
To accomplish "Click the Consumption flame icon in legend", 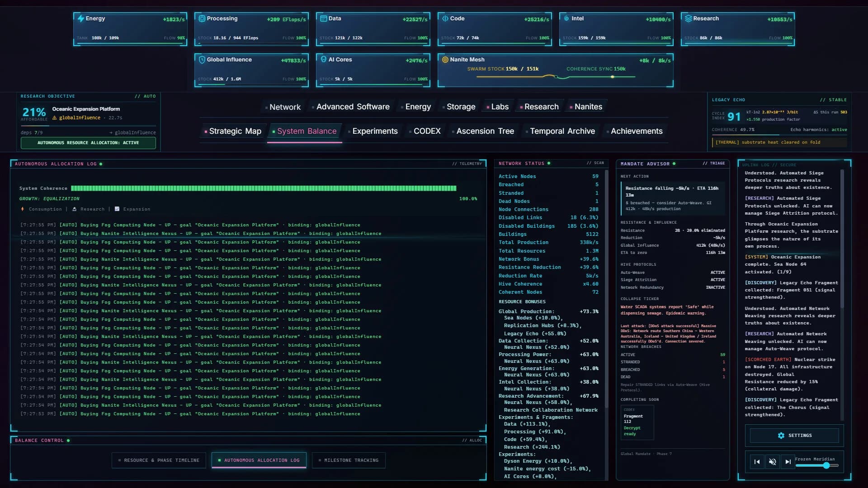I will point(23,209).
